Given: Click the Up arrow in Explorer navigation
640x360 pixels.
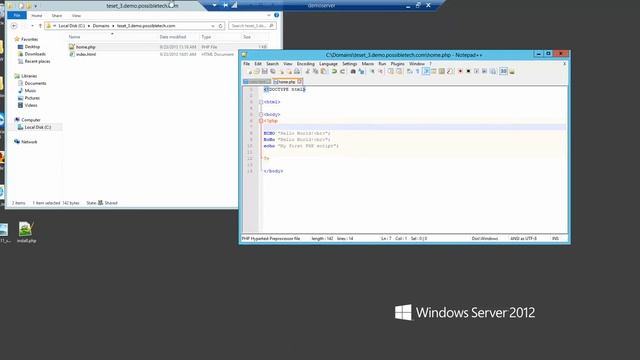Looking at the screenshot, I should 40,26.
